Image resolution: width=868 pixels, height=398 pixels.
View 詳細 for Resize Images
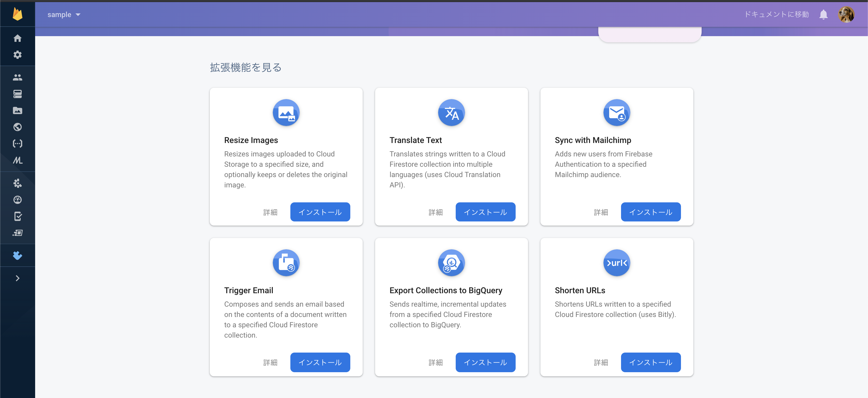coord(270,212)
